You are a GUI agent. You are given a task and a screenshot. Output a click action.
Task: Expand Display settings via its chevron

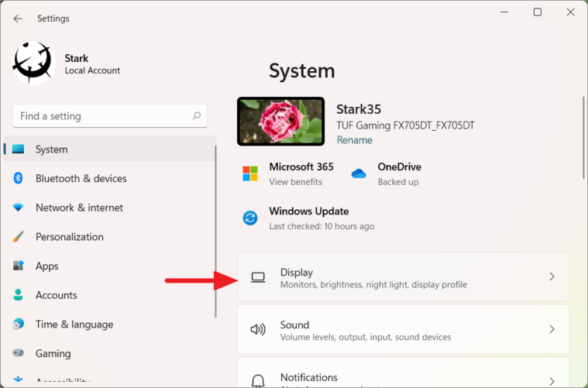552,276
